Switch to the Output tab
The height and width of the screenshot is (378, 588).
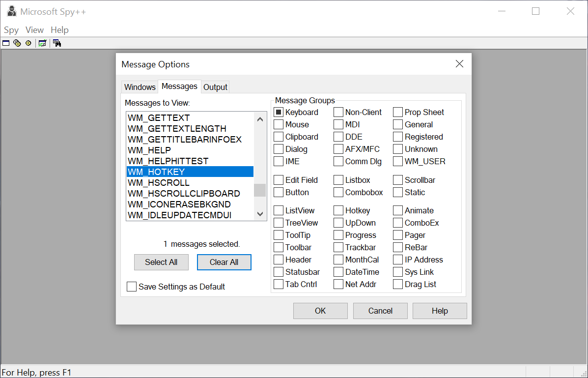tap(215, 87)
